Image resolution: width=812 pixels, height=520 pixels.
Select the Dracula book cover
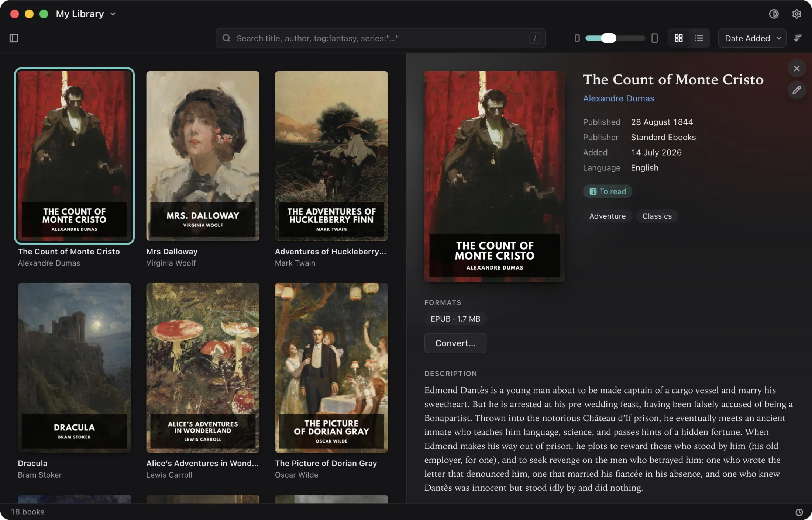click(x=74, y=368)
